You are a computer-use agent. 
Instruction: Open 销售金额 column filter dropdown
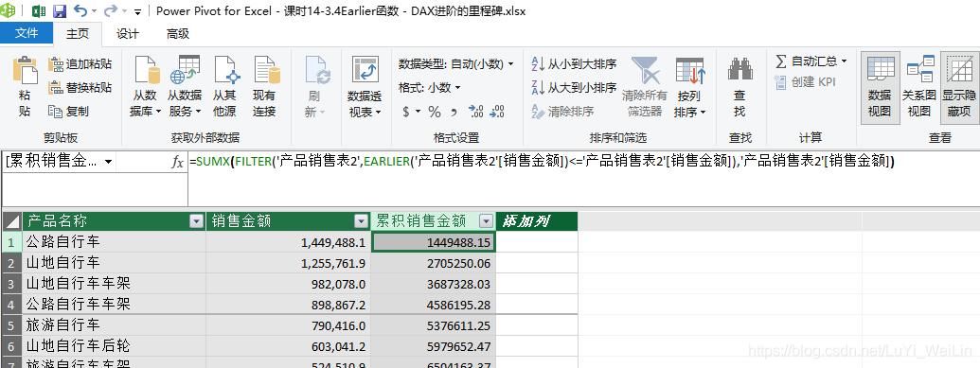361,220
